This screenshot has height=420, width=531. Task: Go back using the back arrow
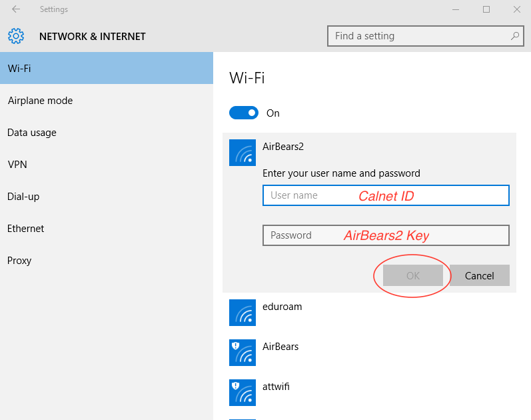pos(16,9)
